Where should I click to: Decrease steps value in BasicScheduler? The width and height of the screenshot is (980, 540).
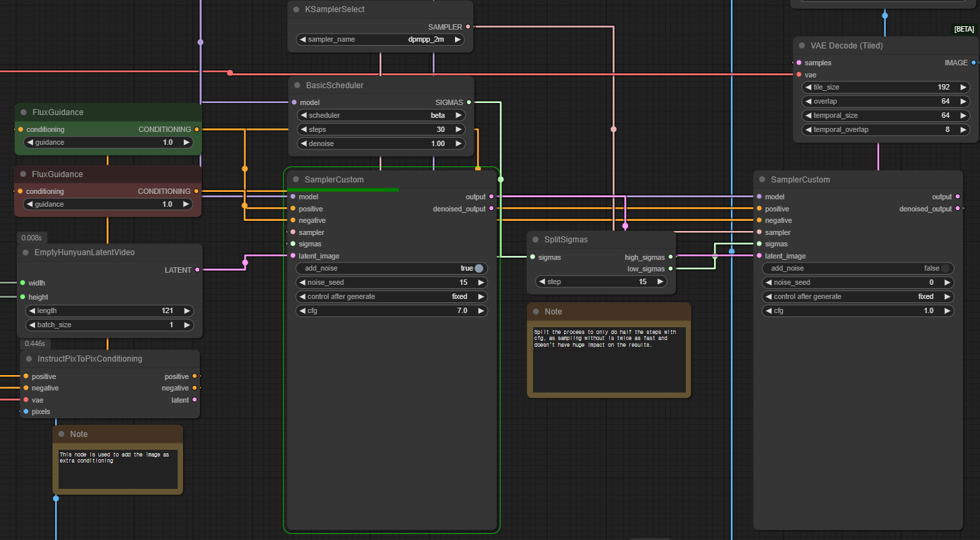pos(303,129)
